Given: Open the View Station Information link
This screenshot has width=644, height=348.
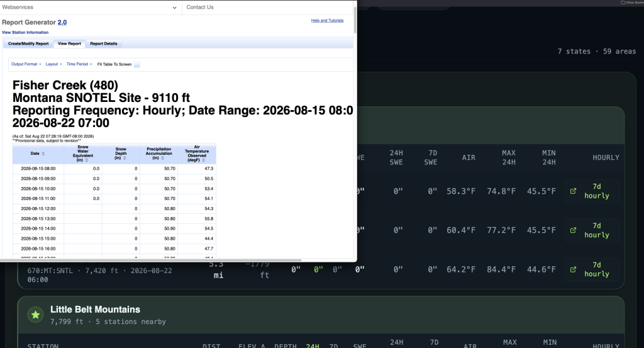Looking at the screenshot, I should (25, 33).
